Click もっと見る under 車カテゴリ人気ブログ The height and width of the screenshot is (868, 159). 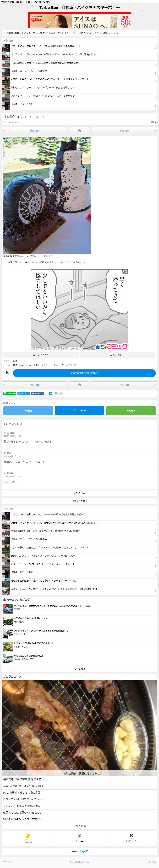coord(79,668)
